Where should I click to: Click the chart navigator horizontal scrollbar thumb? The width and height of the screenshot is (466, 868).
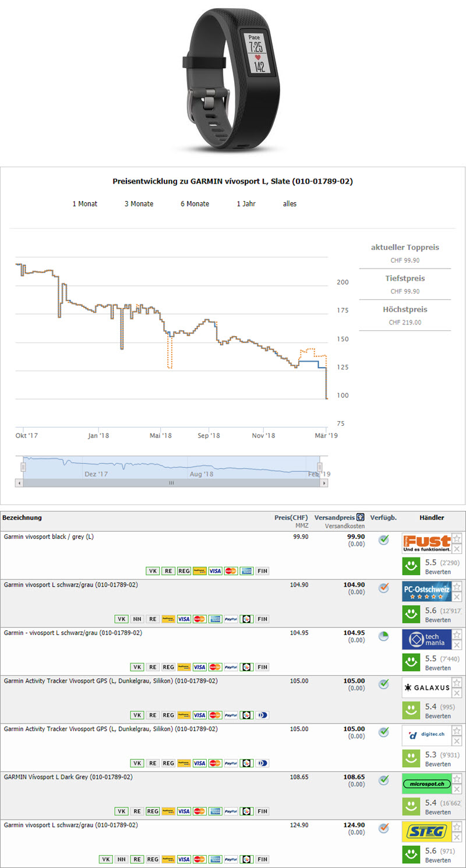172,483
